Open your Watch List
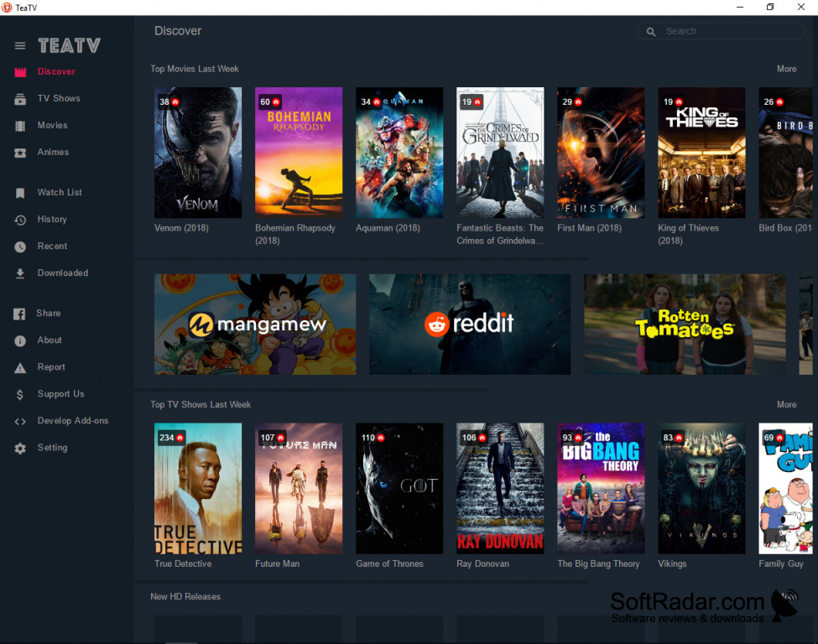 60,192
